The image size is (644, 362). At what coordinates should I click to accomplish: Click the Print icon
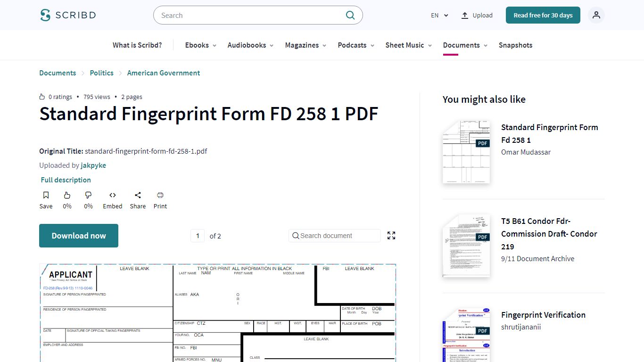[x=160, y=195]
